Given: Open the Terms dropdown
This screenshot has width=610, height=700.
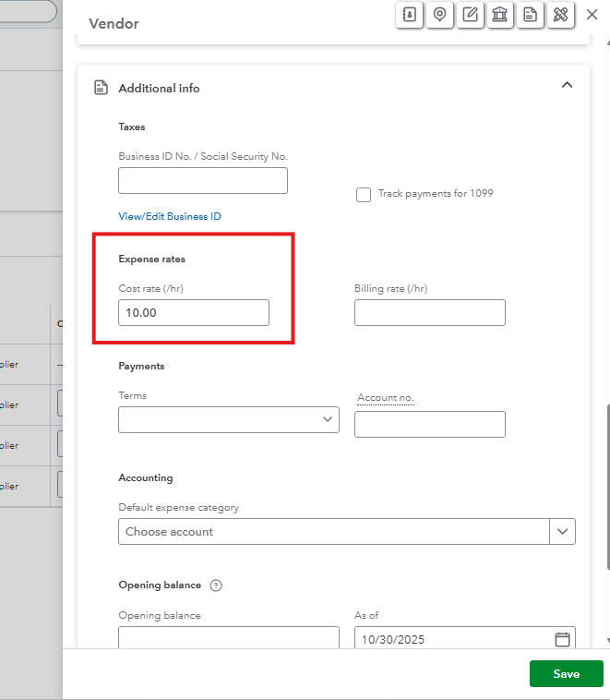Looking at the screenshot, I should [x=229, y=419].
